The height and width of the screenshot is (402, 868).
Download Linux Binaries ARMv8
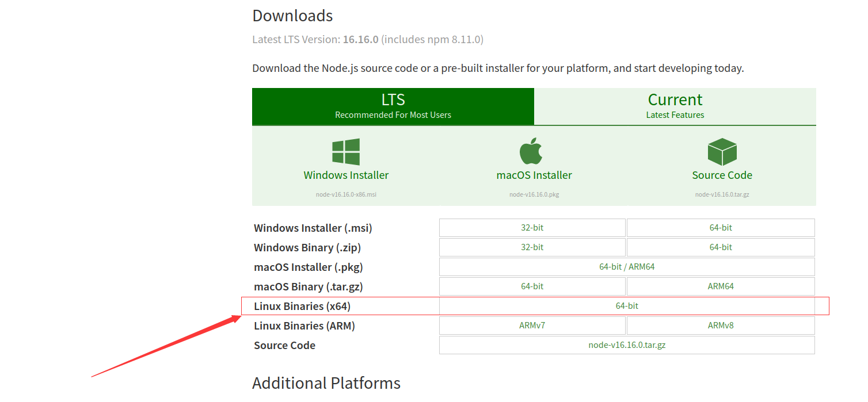[721, 326]
